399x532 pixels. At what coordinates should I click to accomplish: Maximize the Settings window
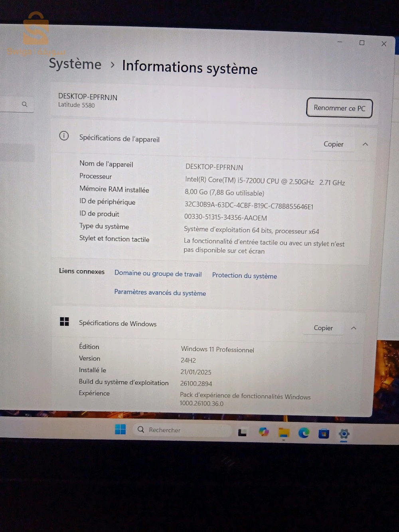pos(362,43)
